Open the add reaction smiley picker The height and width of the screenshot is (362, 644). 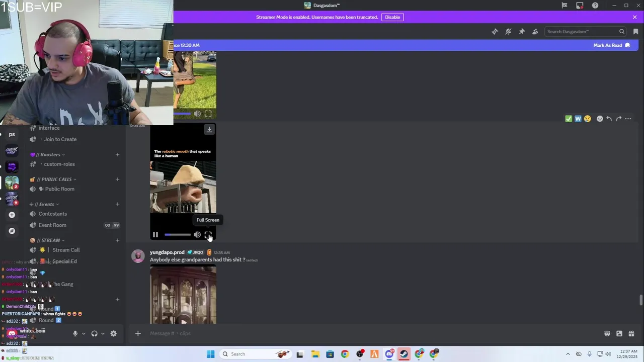tap(600, 119)
